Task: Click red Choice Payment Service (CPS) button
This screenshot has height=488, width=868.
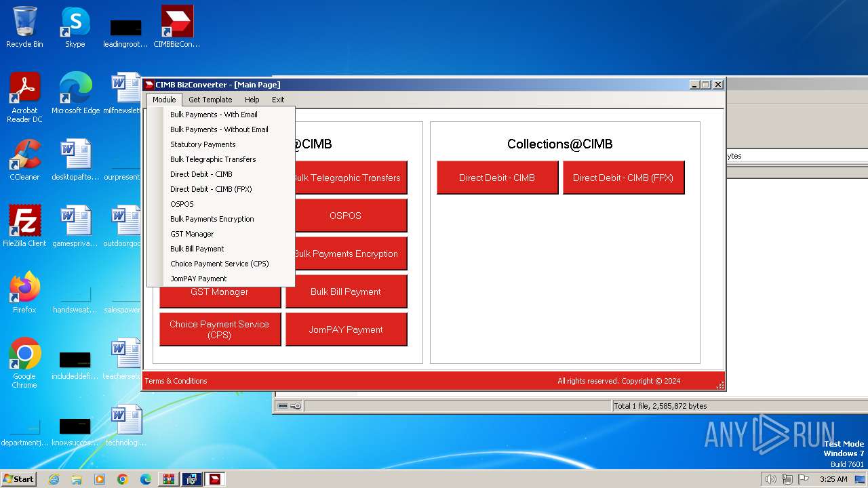Action: click(x=220, y=329)
